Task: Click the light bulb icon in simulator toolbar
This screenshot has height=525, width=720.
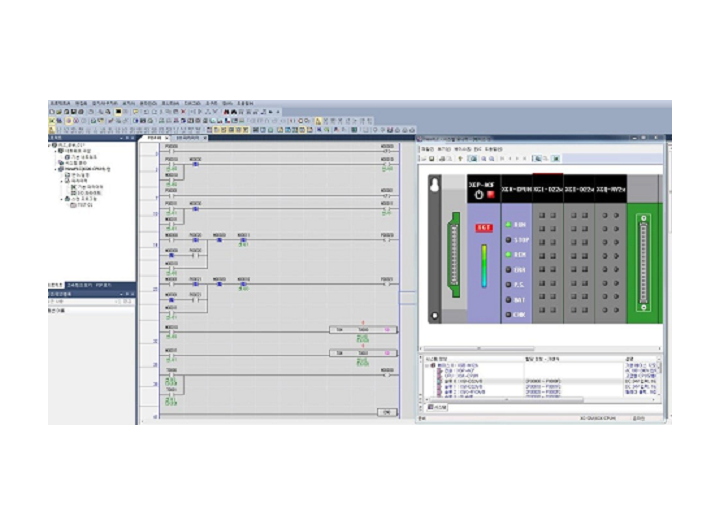Action: [x=461, y=158]
